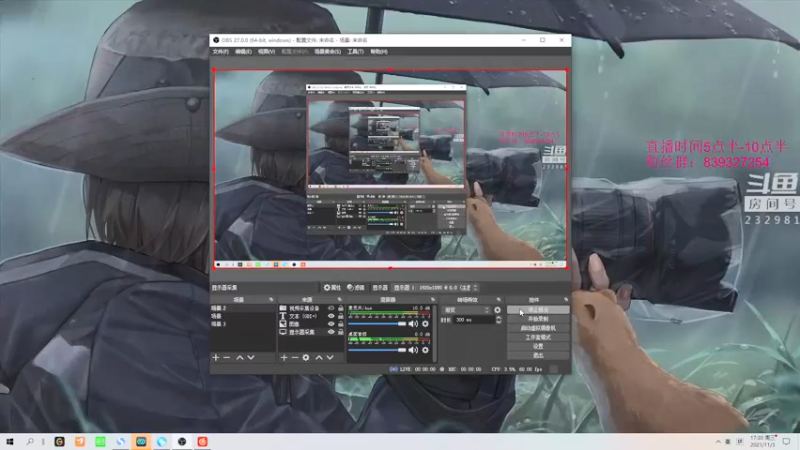Open the 视图(V) menu
This screenshot has height=450, width=800.
[266, 52]
